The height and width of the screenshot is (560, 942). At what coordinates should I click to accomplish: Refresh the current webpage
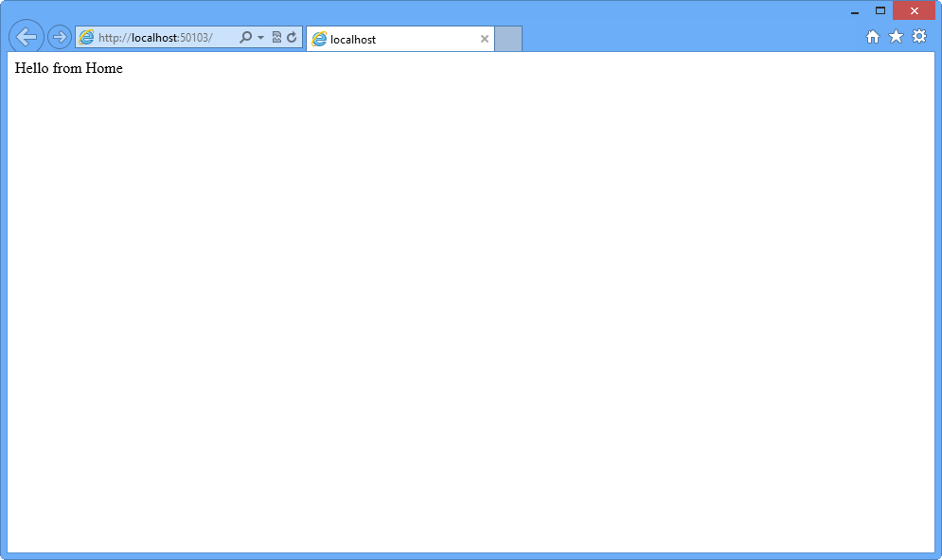point(291,38)
